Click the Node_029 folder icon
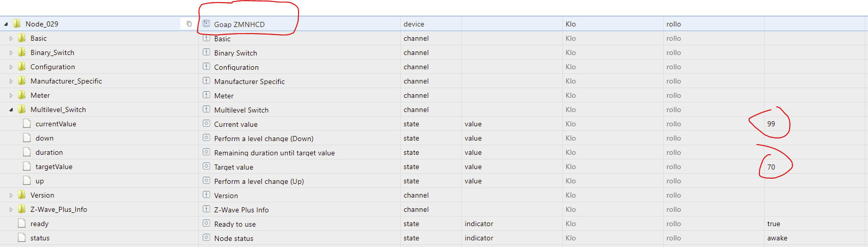The height and width of the screenshot is (247, 868). coord(17,24)
